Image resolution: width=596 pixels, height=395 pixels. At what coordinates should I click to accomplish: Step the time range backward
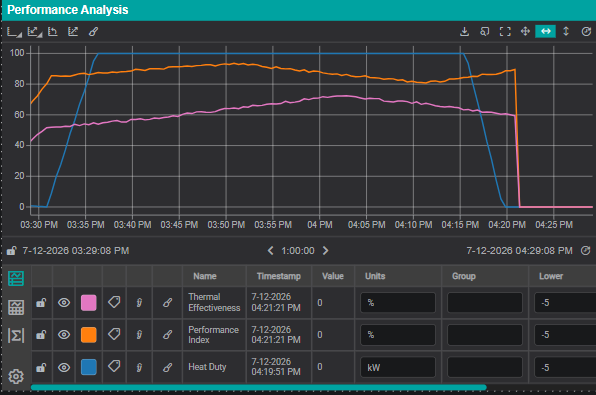click(270, 251)
